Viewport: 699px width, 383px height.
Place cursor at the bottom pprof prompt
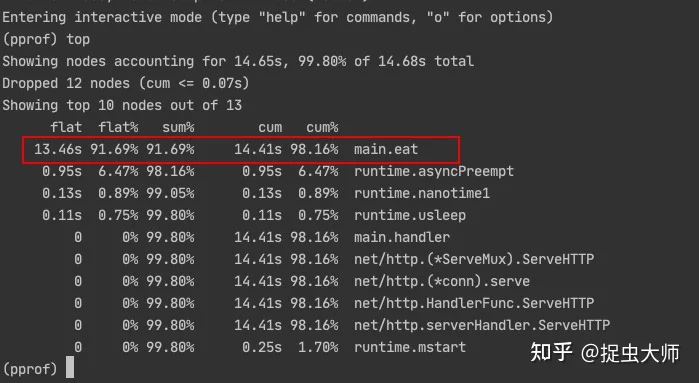click(70, 369)
